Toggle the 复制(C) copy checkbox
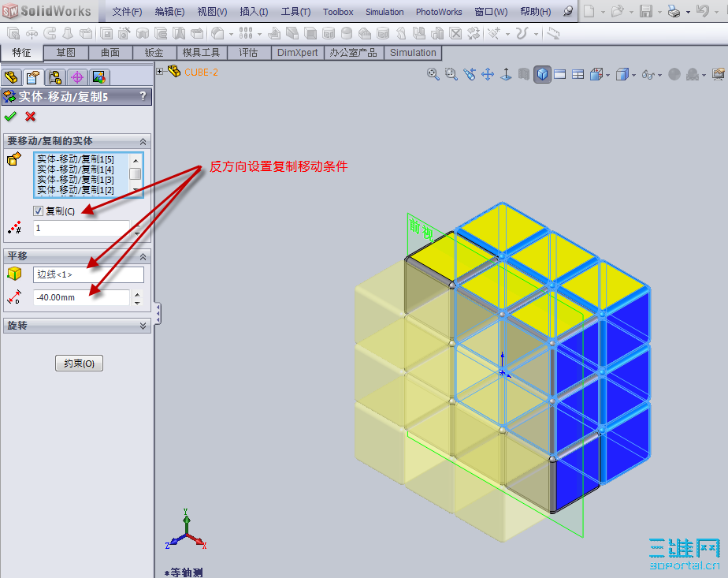728x578 pixels. (x=38, y=211)
